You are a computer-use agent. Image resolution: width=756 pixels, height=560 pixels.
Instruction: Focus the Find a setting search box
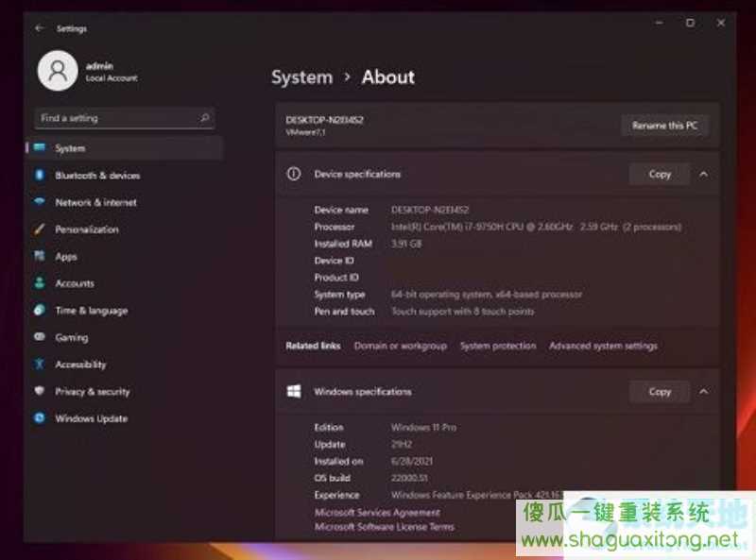125,118
